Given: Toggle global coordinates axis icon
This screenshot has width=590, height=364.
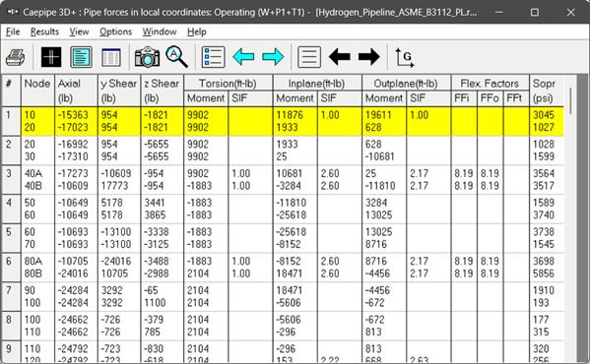Looking at the screenshot, I should (405, 57).
